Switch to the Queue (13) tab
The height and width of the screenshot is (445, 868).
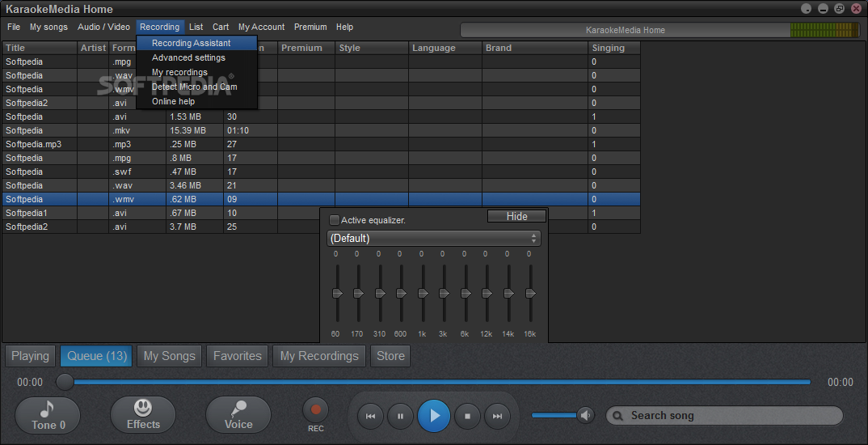pyautogui.click(x=96, y=356)
